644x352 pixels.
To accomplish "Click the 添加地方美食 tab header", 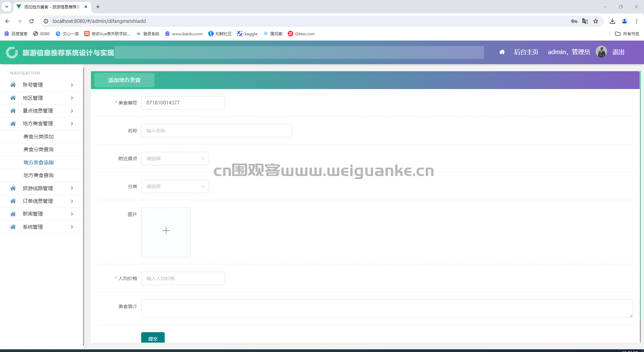I will click(x=124, y=80).
